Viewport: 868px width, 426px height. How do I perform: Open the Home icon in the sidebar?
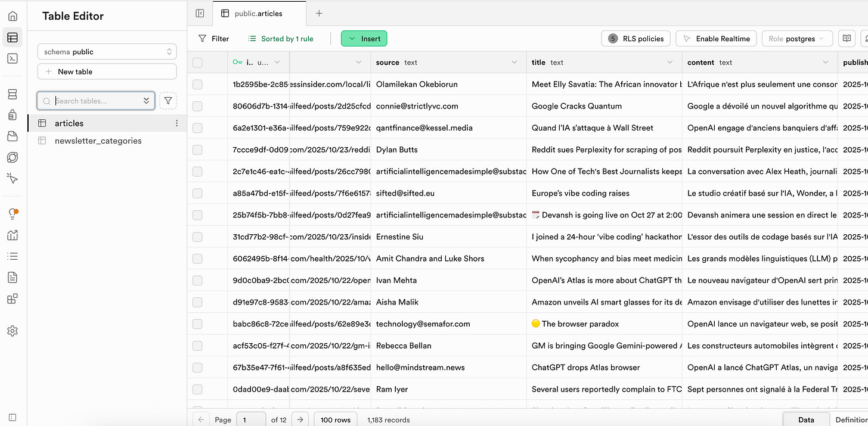pyautogui.click(x=13, y=16)
